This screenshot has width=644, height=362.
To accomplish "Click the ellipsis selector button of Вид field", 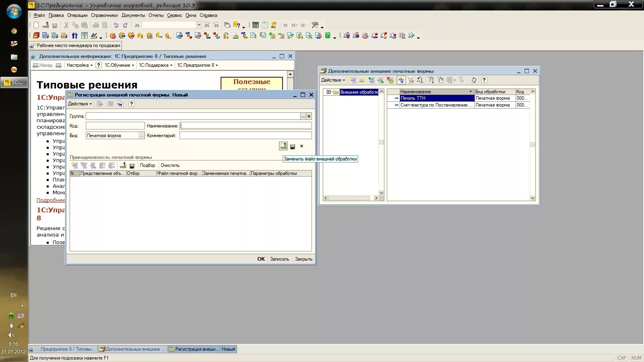I will 142,136.
